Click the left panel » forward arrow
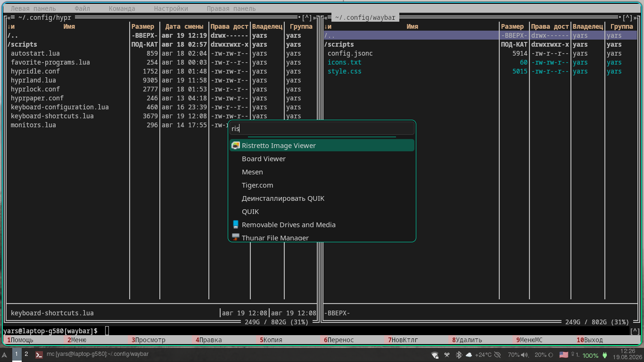644x362 pixels. [x=314, y=17]
